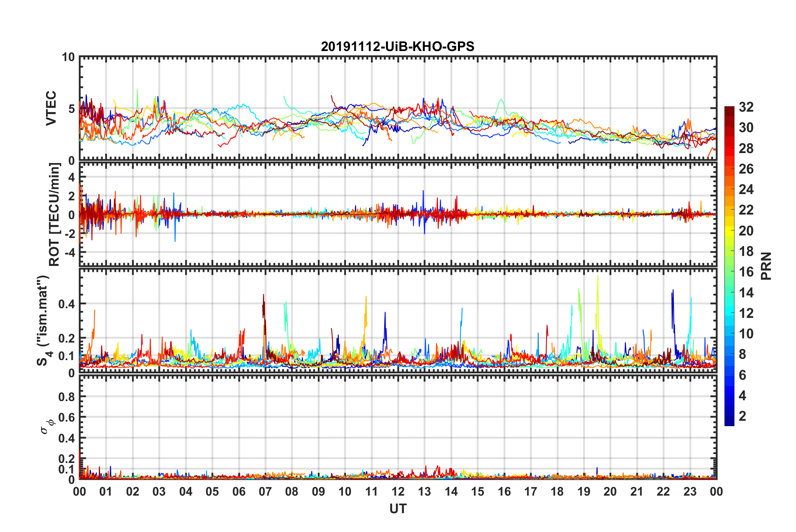The width and height of the screenshot is (796, 532).
Task: Click the σφ axis tick label "0.6"
Action: pos(67,417)
